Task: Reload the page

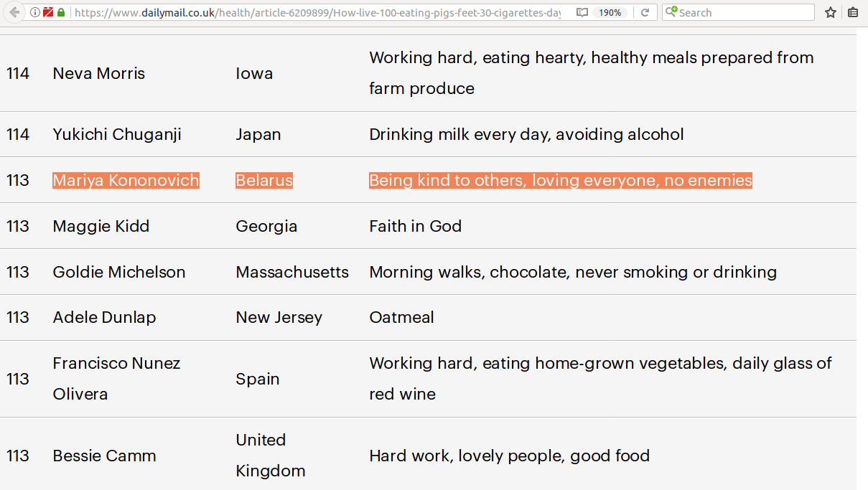Action: click(645, 12)
